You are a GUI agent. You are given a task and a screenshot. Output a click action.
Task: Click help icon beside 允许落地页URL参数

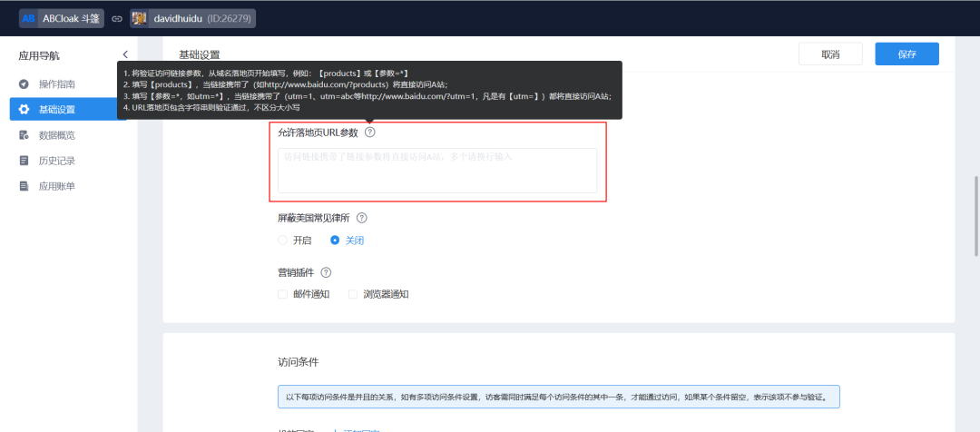pos(370,133)
